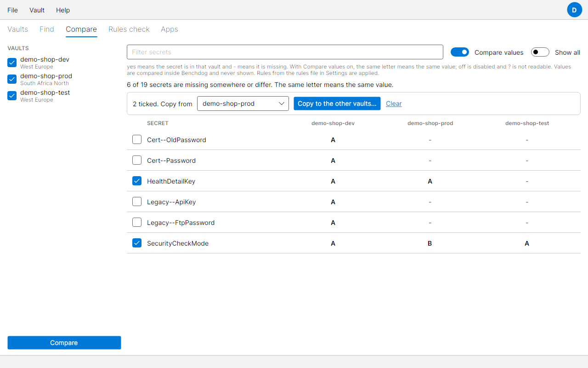The image size is (588, 368).
Task: Untick the HealthDetailKey secret checkbox
Action: click(137, 181)
